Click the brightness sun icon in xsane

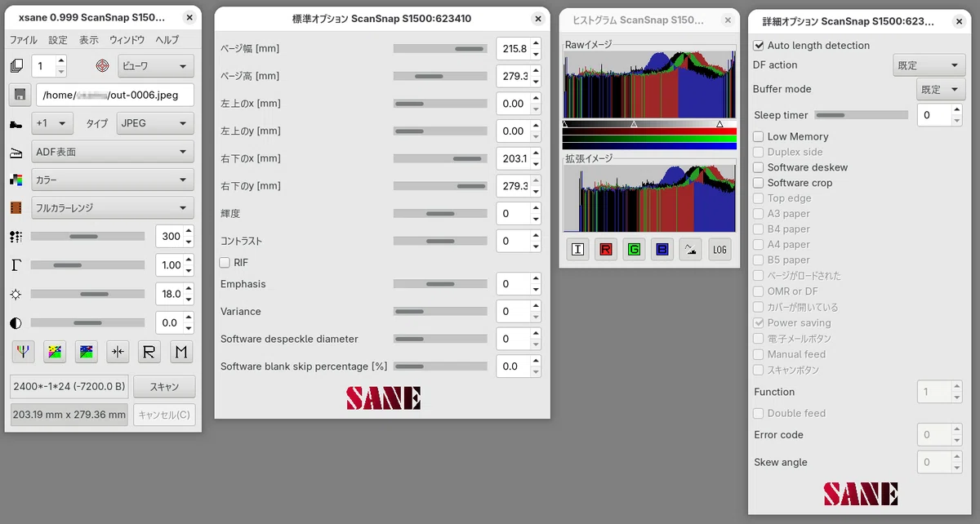coord(16,294)
